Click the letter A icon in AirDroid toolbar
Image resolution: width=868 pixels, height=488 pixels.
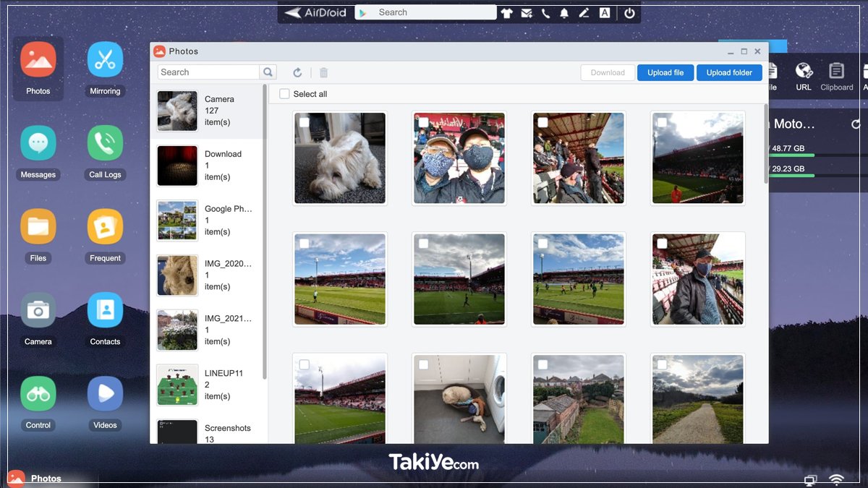click(x=604, y=13)
